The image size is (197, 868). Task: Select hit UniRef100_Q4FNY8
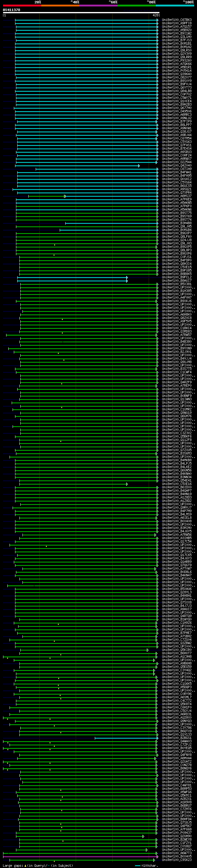(x=177, y=755)
